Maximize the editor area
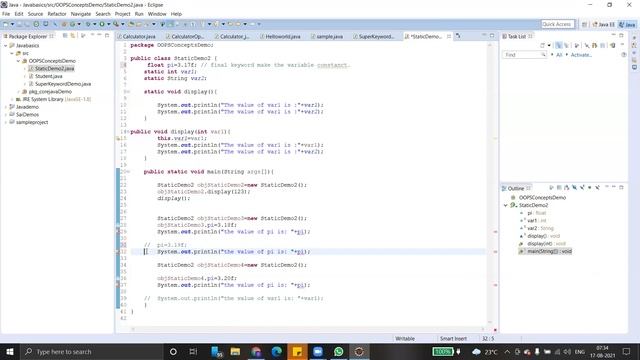The image size is (640, 360). [492, 36]
